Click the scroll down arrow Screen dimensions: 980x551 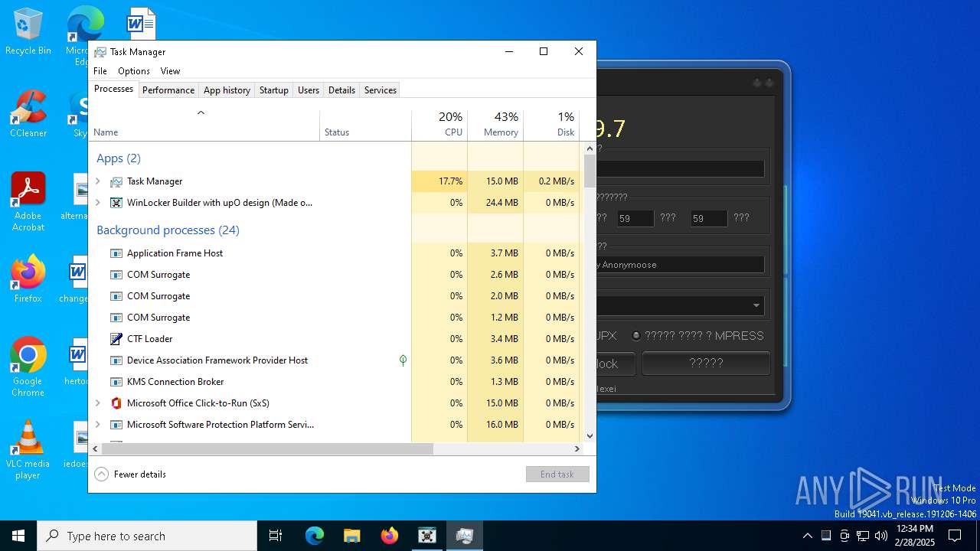(590, 435)
